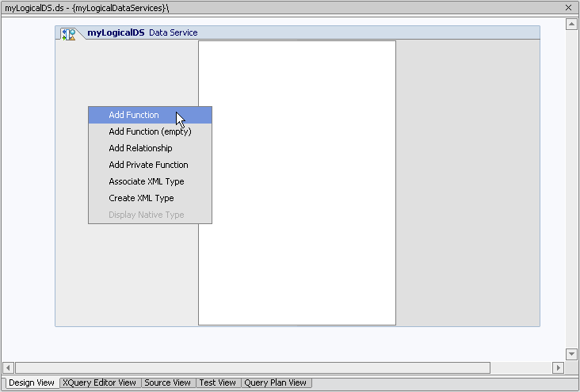
Task: Choose Associate XML Type menu item
Action: pyautogui.click(x=150, y=181)
